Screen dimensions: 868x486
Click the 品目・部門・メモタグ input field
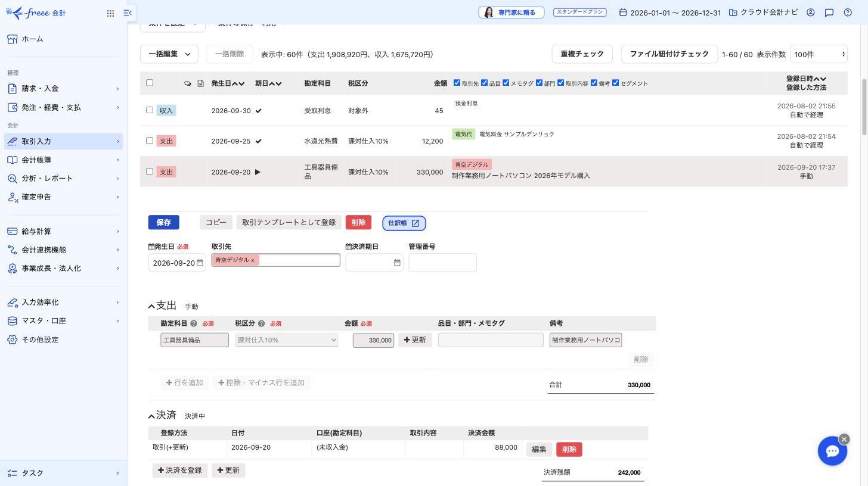[x=491, y=340]
